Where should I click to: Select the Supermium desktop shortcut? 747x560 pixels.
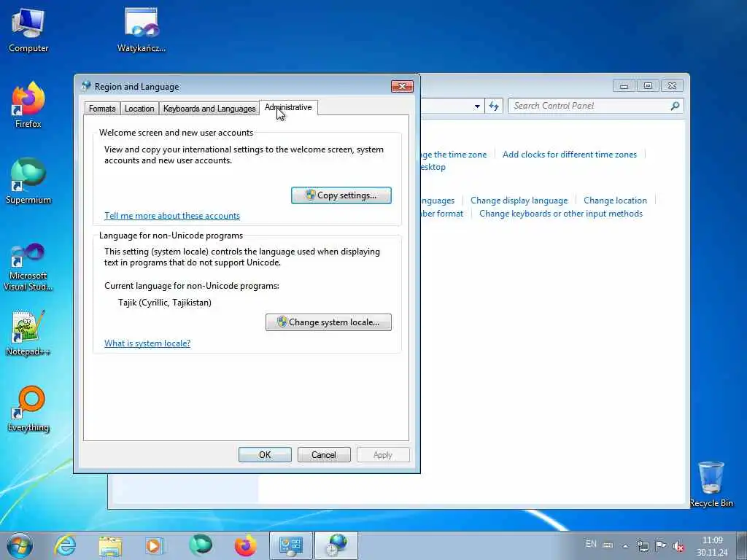(28, 182)
